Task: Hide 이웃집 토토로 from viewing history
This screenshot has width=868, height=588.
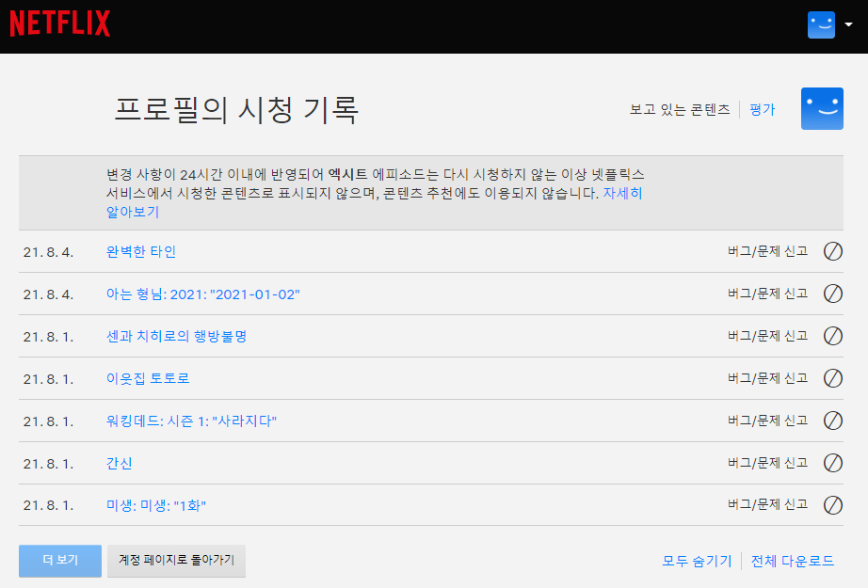Action: (832, 378)
